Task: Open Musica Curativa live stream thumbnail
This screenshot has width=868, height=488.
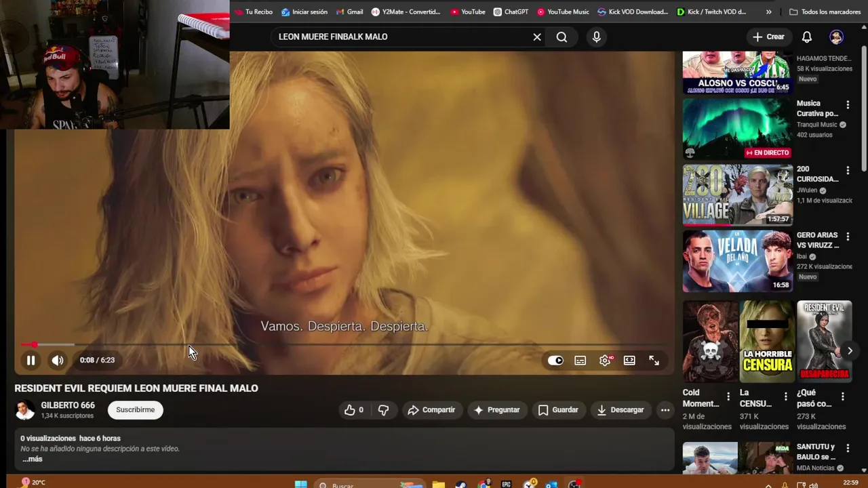Action: pos(737,129)
